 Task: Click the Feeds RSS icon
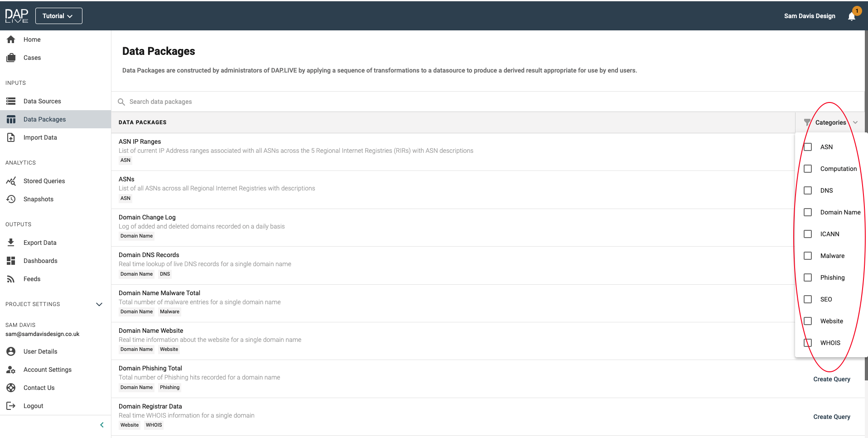pyautogui.click(x=11, y=279)
